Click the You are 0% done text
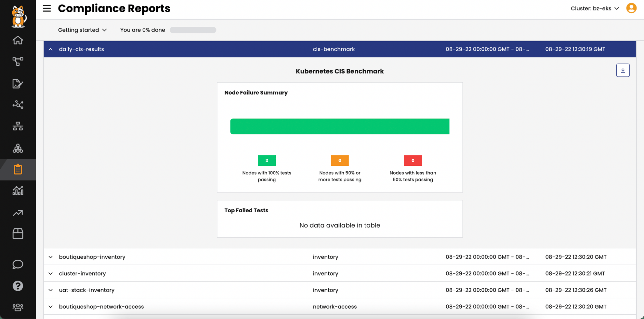 point(142,30)
